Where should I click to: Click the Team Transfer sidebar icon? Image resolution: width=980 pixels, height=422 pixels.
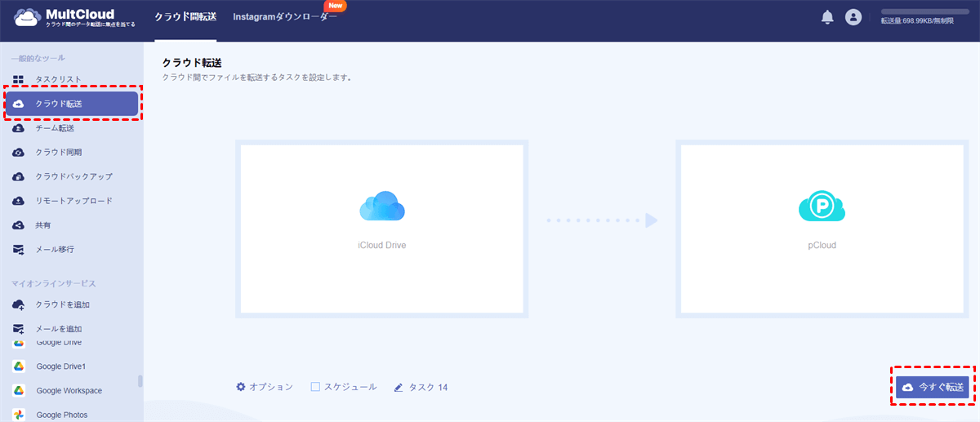pyautogui.click(x=18, y=128)
